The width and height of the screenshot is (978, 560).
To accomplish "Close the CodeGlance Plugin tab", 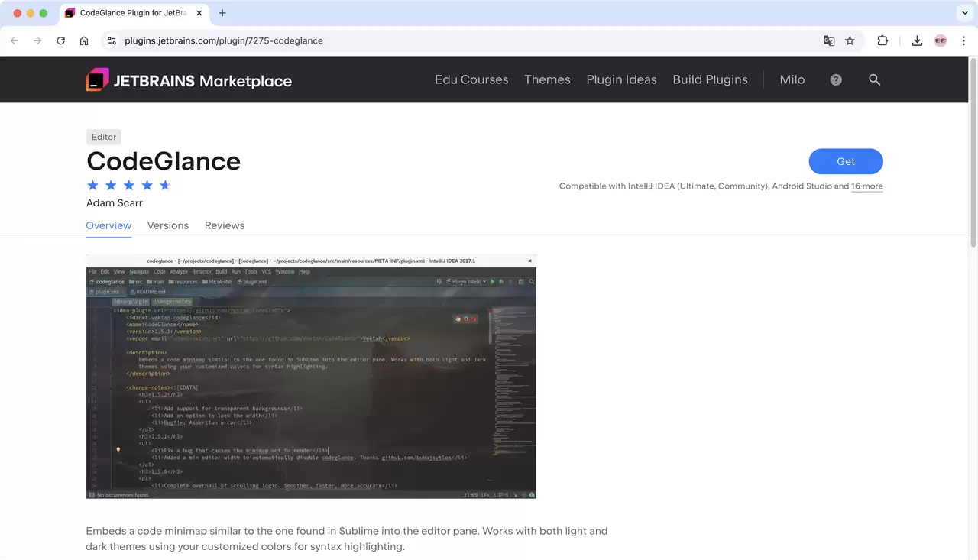I will click(199, 13).
